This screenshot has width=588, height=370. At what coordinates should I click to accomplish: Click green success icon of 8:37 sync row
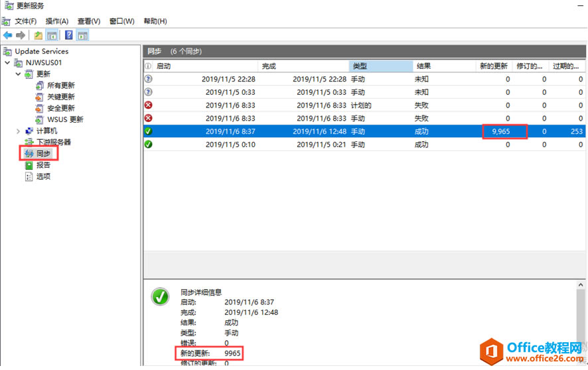click(149, 131)
